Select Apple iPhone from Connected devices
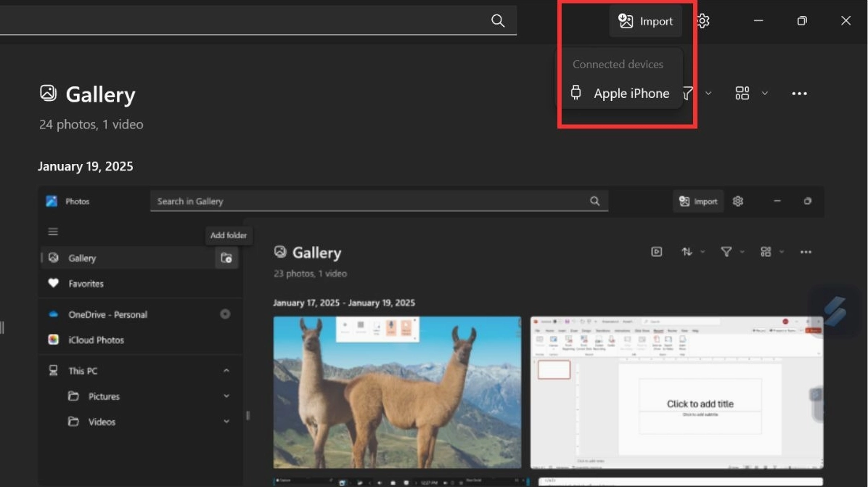Screen dimensions: 868x487 pos(621,94)
